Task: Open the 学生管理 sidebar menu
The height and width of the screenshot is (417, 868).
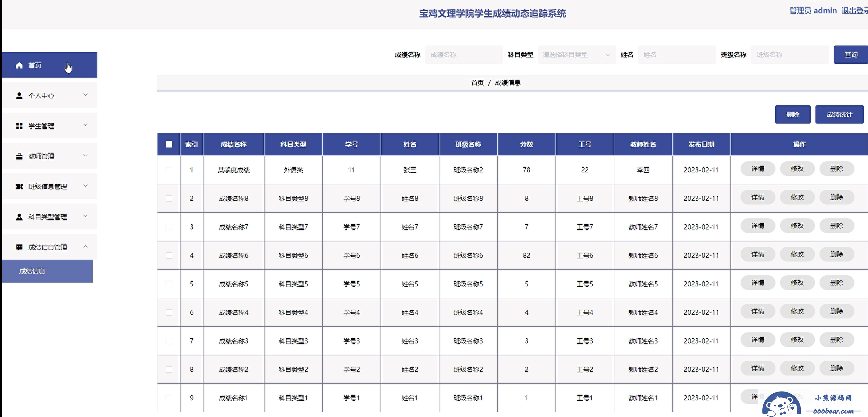Action: tap(49, 125)
